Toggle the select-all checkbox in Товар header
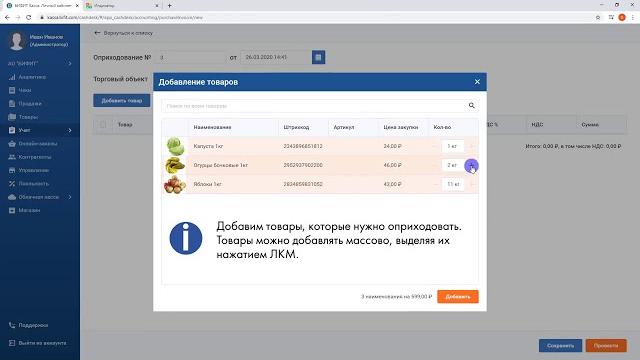Viewport: 640px width, 360px height. [103, 124]
